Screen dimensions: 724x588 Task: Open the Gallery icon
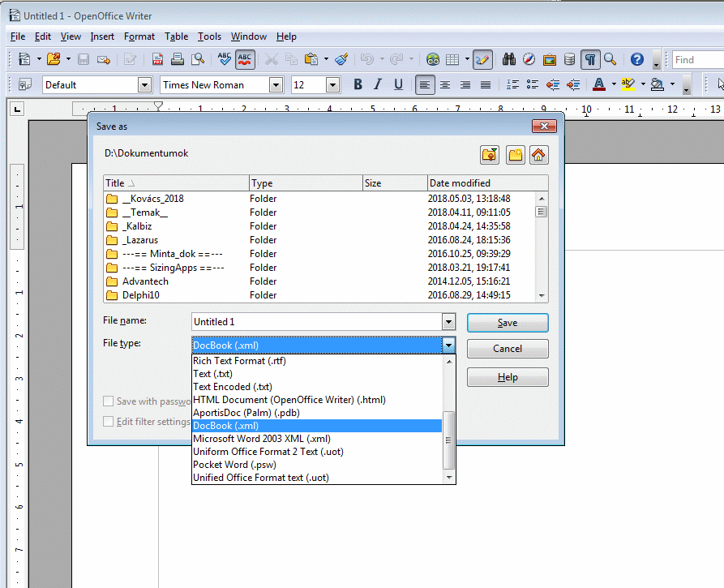[x=550, y=59]
